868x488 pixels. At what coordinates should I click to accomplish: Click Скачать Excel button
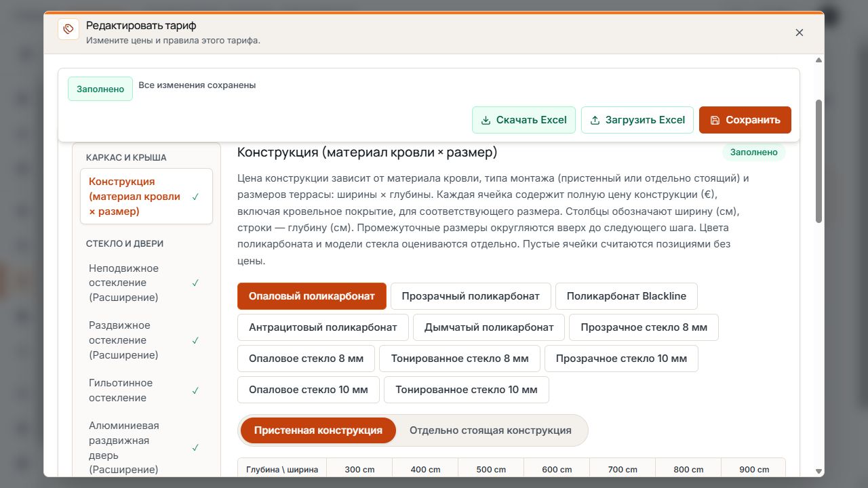point(524,120)
